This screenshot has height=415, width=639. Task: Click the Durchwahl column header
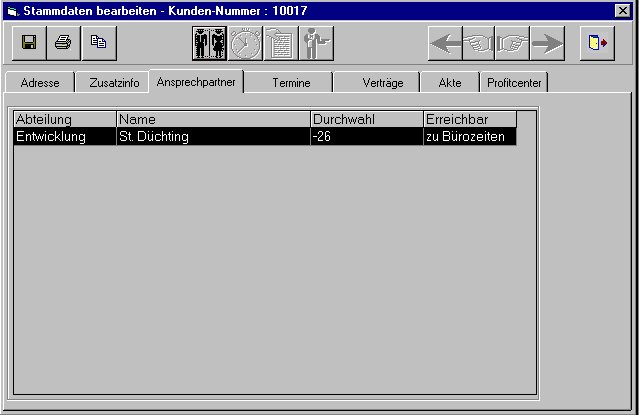coord(367,119)
